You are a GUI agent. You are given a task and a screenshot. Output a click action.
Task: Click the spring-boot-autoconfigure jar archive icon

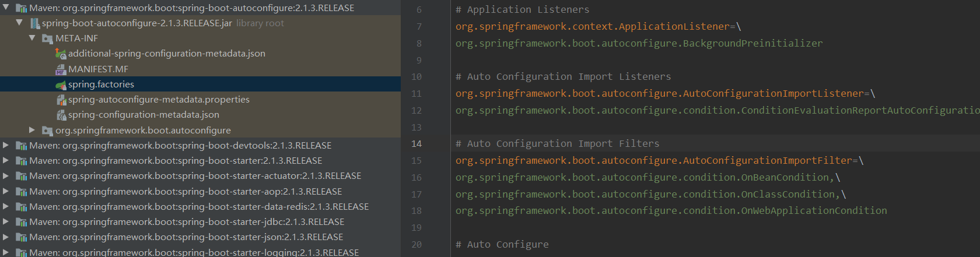tap(35, 23)
